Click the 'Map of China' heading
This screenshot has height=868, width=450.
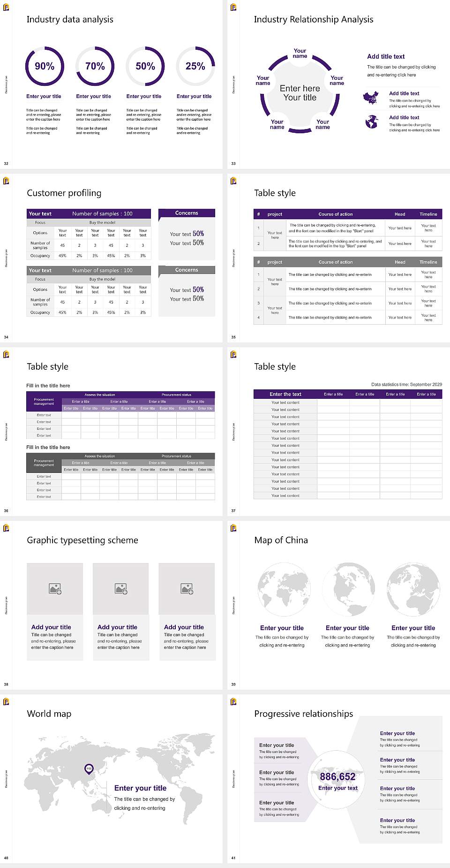281,540
